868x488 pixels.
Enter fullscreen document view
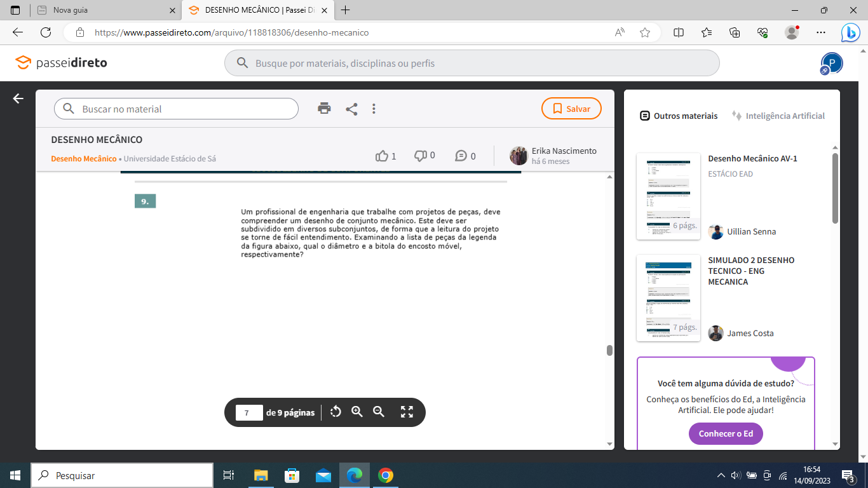tap(407, 412)
